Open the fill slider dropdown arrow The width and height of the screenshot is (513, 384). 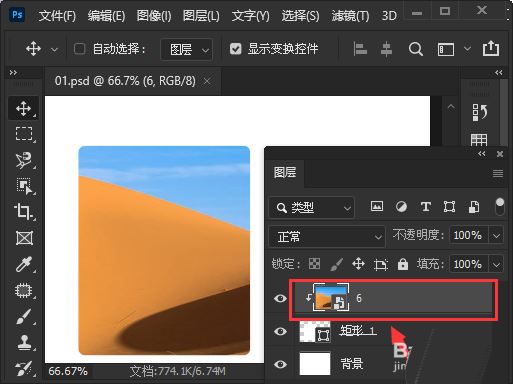click(x=496, y=265)
